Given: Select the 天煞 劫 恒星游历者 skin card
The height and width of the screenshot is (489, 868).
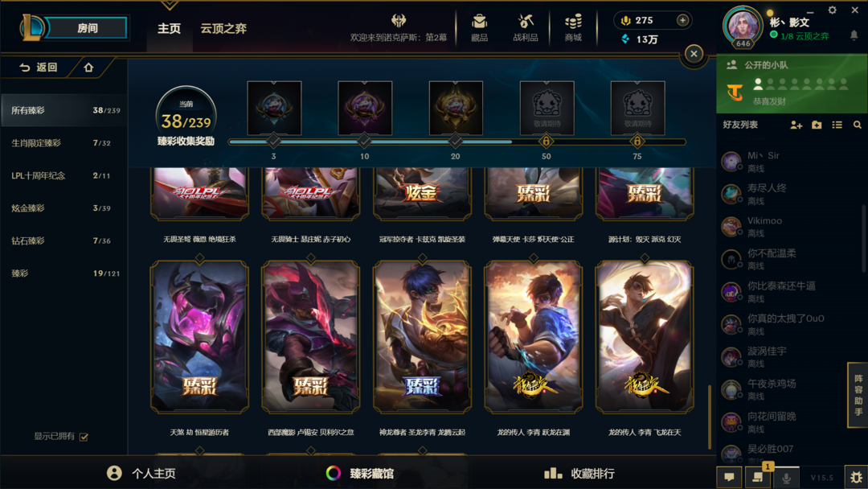Looking at the screenshot, I should [199, 337].
